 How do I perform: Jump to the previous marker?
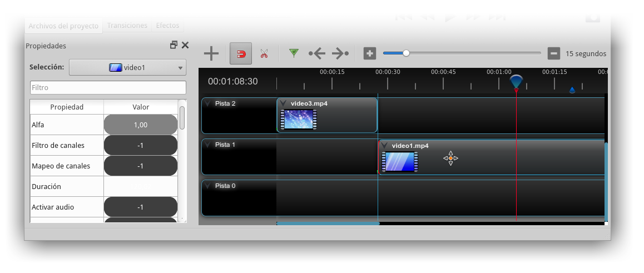[x=317, y=53]
